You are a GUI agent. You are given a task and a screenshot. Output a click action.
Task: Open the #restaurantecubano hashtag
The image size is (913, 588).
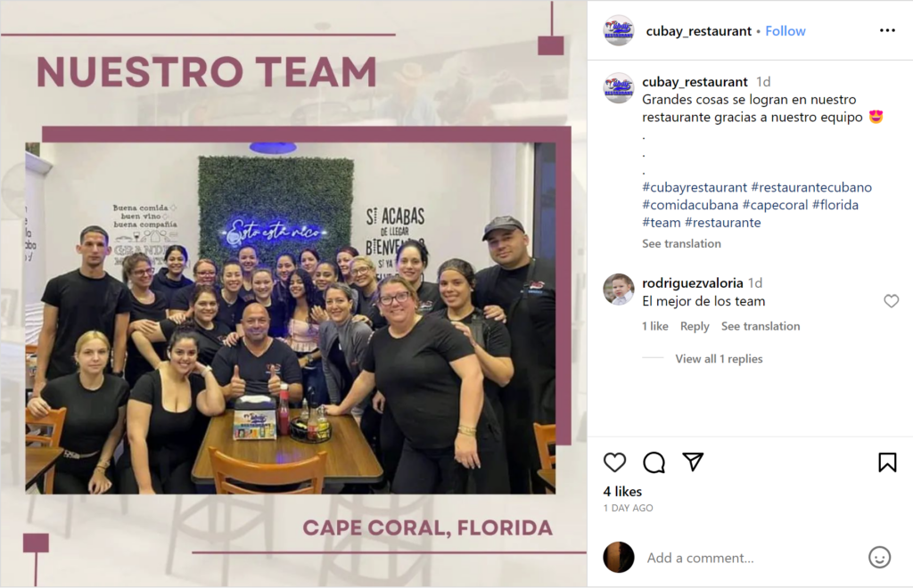pyautogui.click(x=811, y=187)
